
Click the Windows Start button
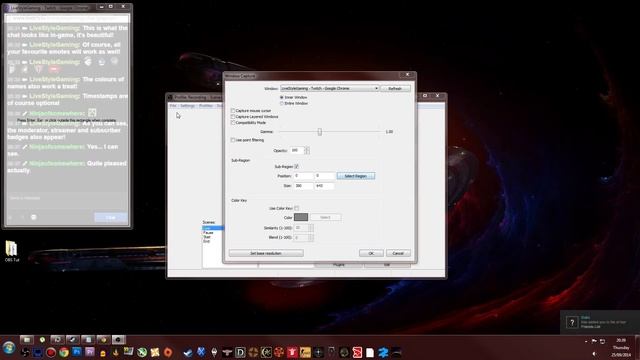8,348
